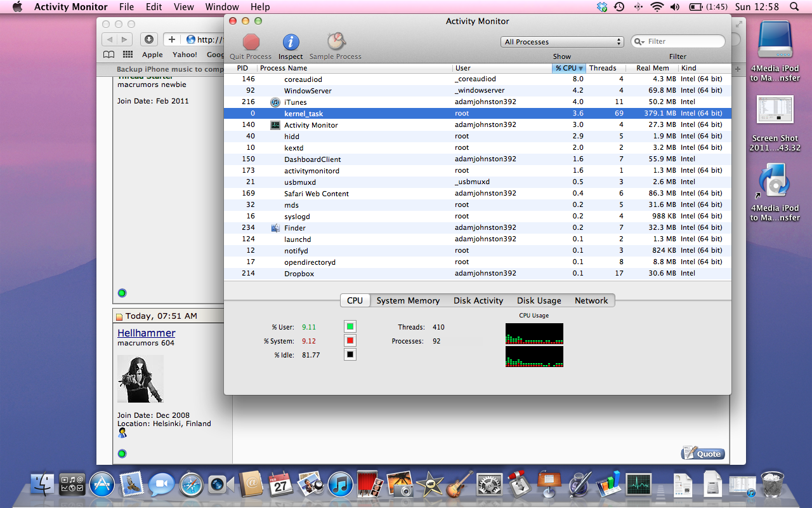The image size is (812, 508).
Task: Launch App Store from the Dock
Action: coord(102,485)
